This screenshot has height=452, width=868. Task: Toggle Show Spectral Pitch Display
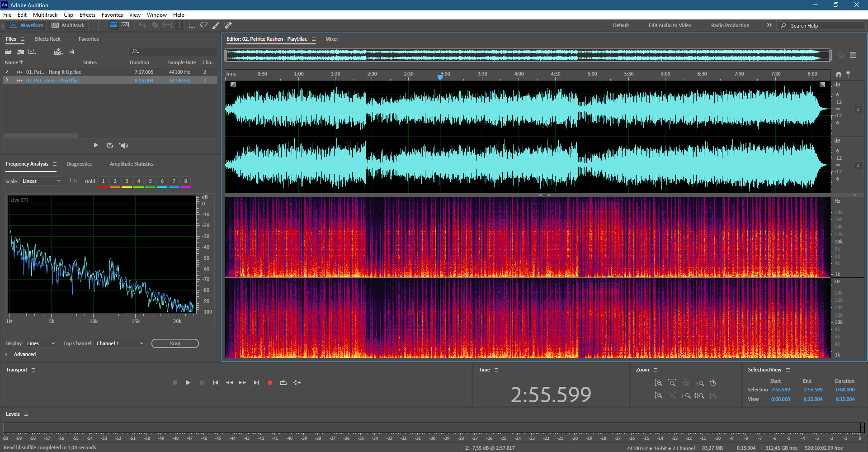125,25
